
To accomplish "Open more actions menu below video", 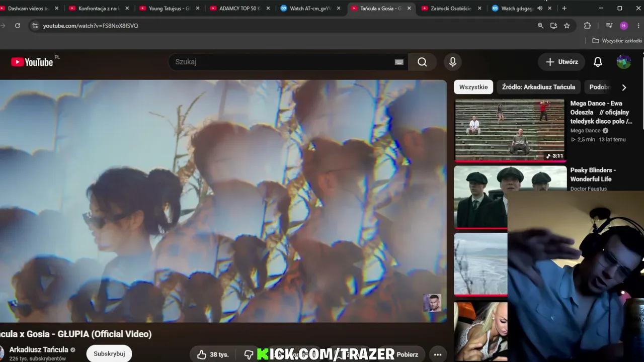I will tap(438, 354).
